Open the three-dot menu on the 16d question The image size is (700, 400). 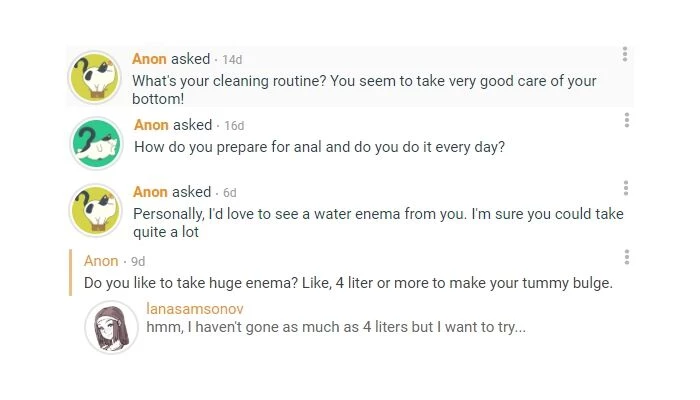[x=626, y=120]
